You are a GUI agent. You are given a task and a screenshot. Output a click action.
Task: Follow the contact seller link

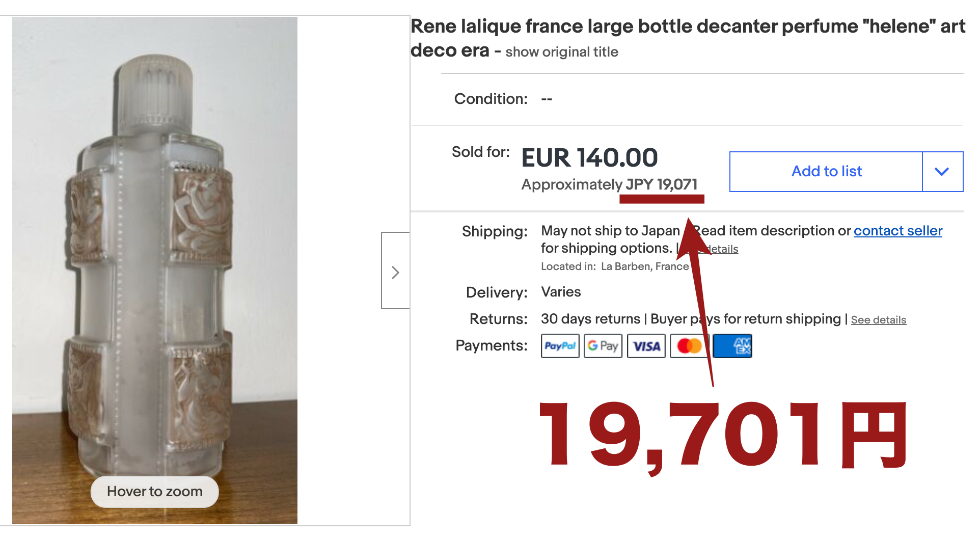point(897,231)
